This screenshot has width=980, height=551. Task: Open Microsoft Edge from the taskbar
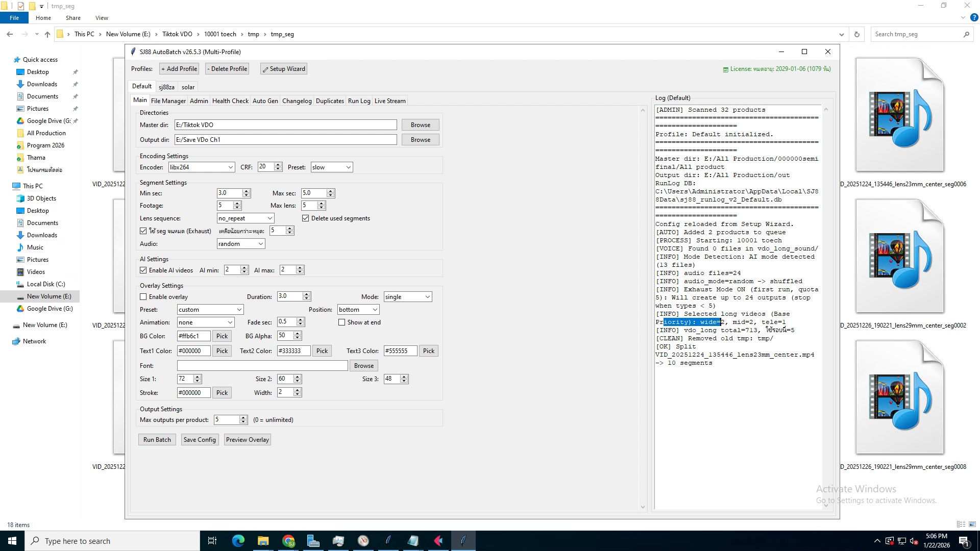tap(238, 541)
